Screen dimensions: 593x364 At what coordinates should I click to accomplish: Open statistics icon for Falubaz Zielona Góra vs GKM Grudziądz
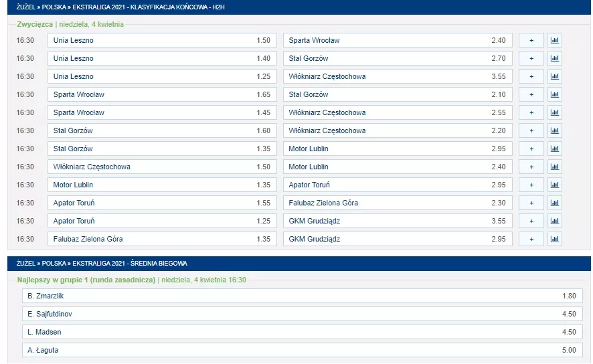tap(554, 239)
